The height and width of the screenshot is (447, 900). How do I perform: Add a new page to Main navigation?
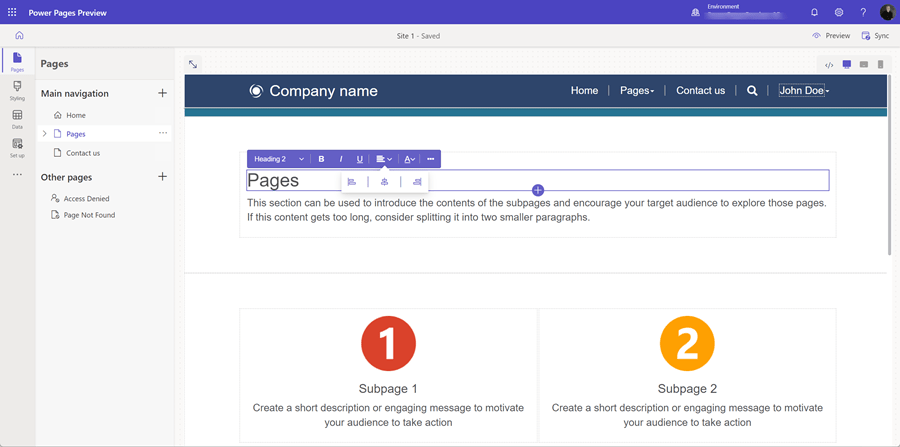(163, 93)
